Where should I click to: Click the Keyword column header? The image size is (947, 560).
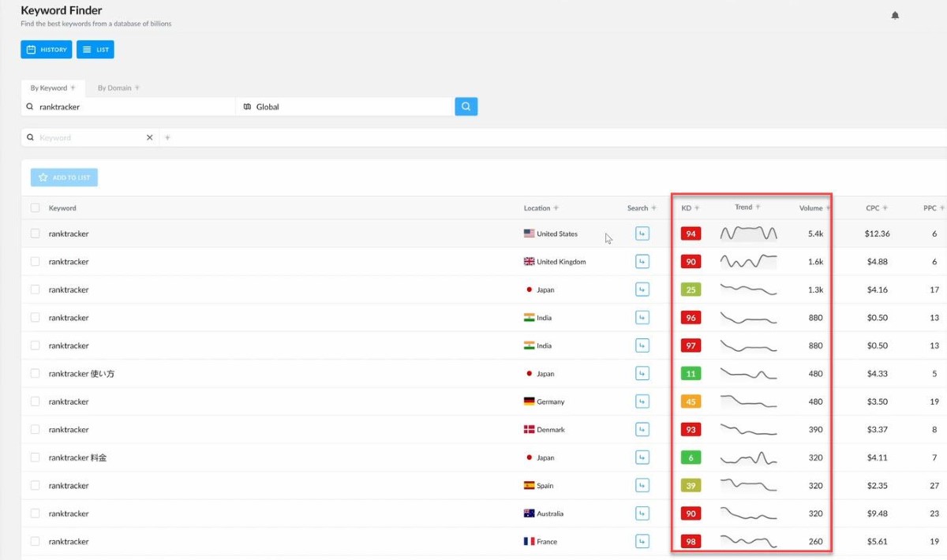(x=62, y=208)
